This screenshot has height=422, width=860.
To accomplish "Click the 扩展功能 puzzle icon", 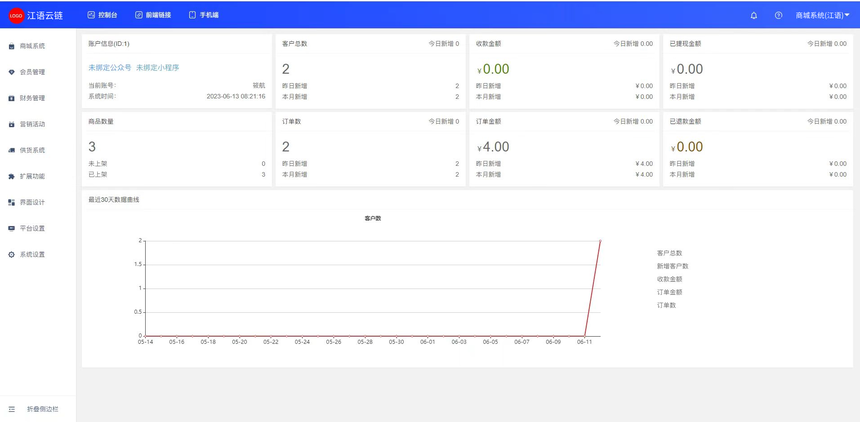I will click(11, 176).
